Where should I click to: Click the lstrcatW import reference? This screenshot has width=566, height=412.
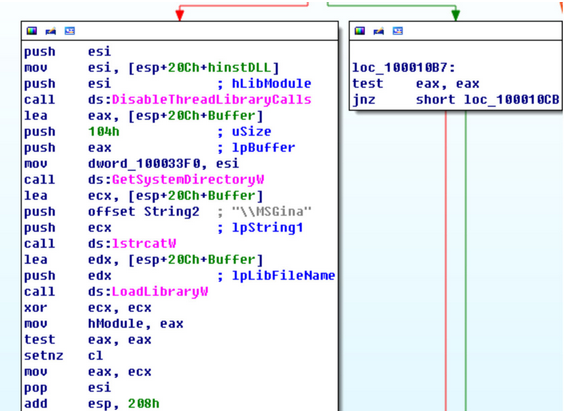coord(144,244)
